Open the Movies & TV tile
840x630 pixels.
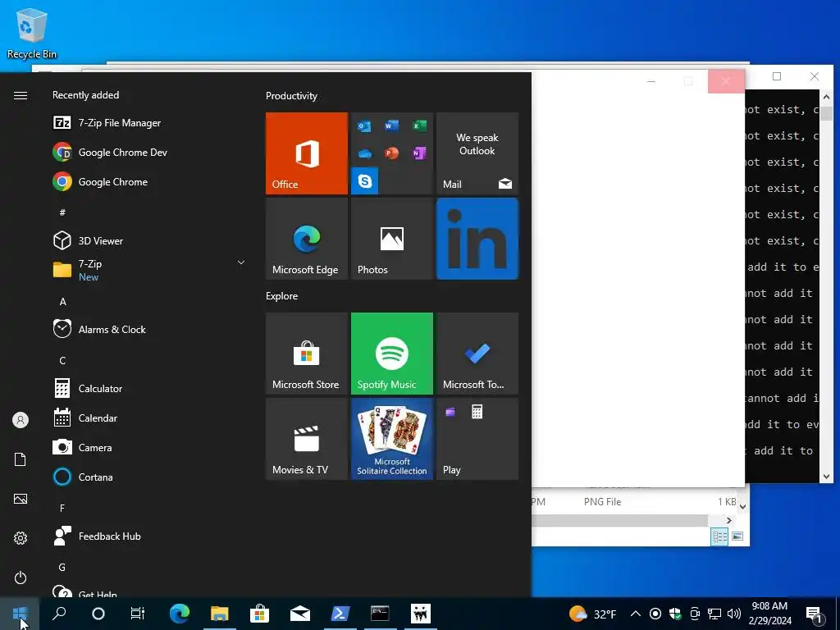pyautogui.click(x=307, y=439)
